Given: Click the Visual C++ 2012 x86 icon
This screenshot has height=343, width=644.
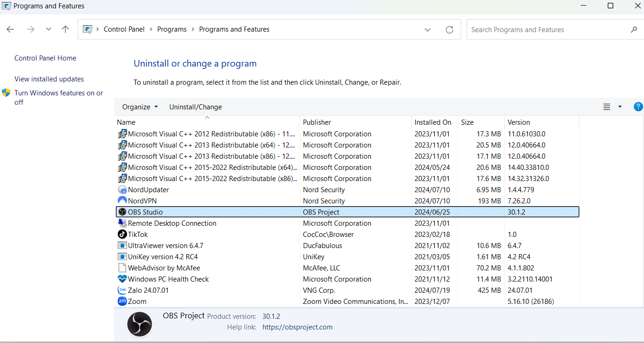Looking at the screenshot, I should (x=122, y=134).
